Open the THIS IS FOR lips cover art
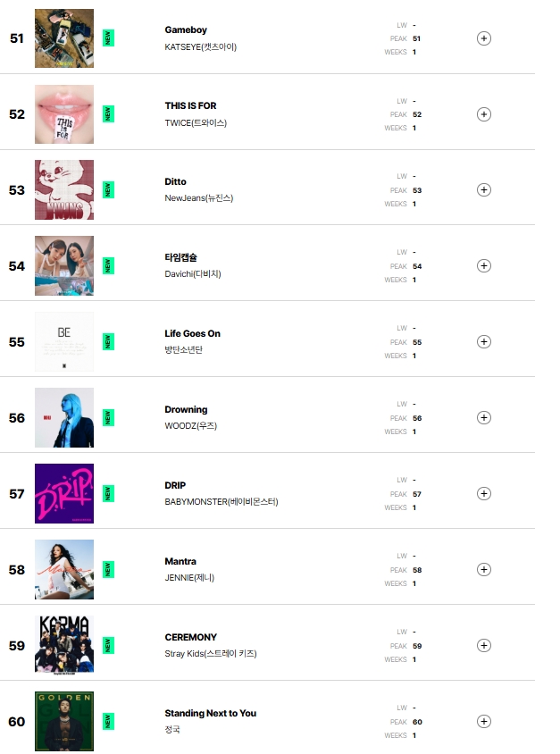The image size is (560, 754). click(64, 114)
